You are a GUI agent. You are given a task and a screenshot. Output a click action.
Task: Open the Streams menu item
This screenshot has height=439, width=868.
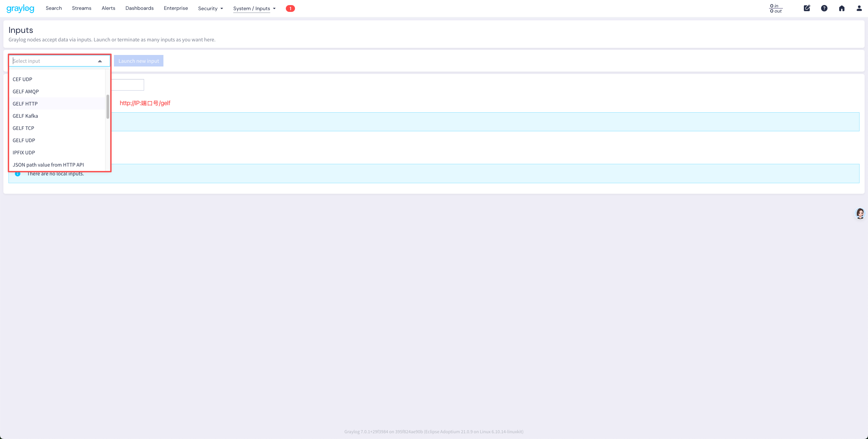(x=81, y=8)
